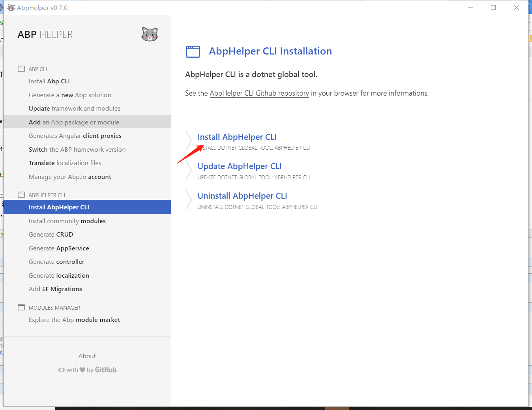Open Install community modules
The width and height of the screenshot is (532, 410).
coord(87,221)
